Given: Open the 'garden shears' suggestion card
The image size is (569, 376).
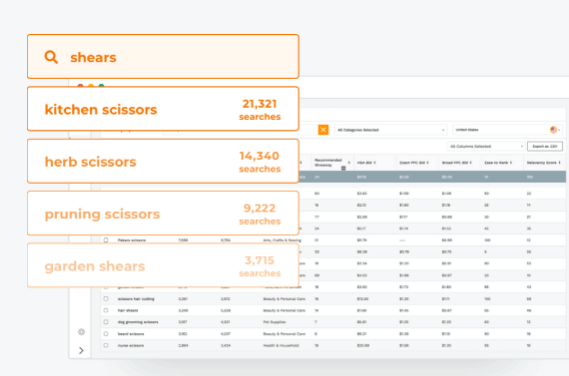Looking at the screenshot, I should click(163, 265).
